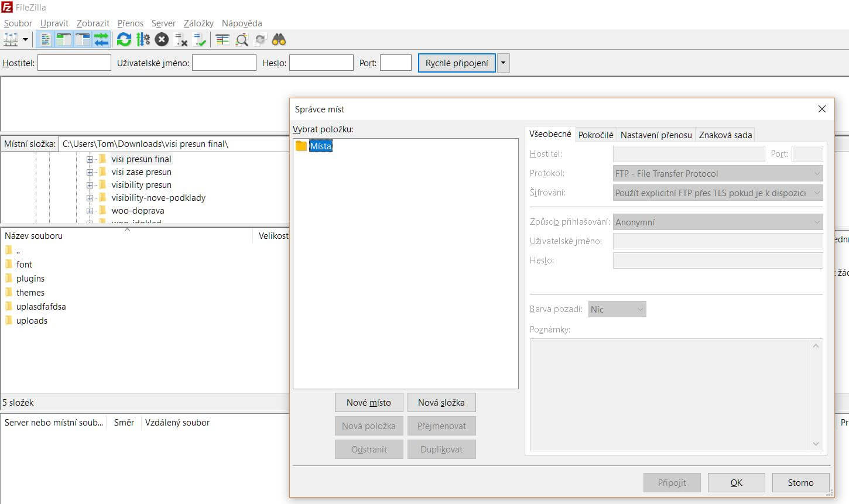Viewport: 849px width, 504px height.
Task: Toggle directory comparison magnifier icon
Action: pyautogui.click(x=241, y=40)
